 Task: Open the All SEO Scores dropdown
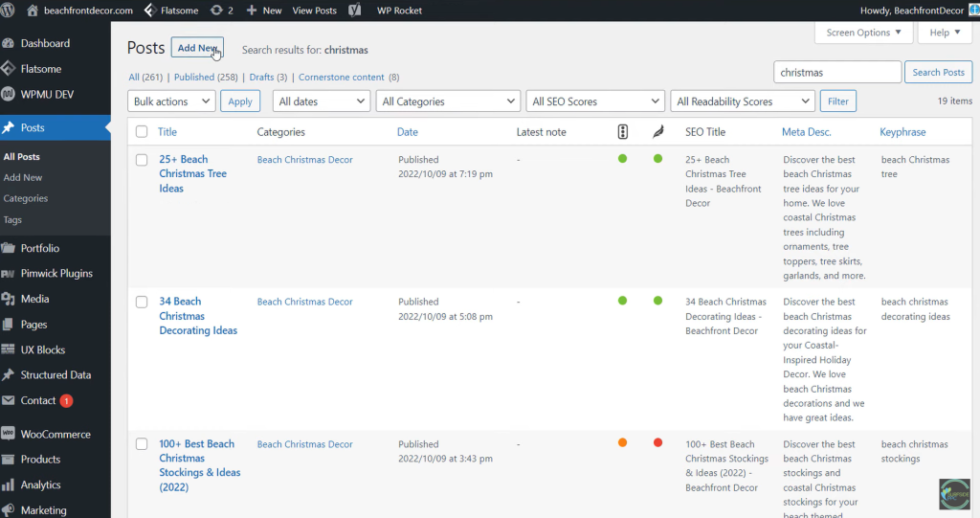point(595,101)
